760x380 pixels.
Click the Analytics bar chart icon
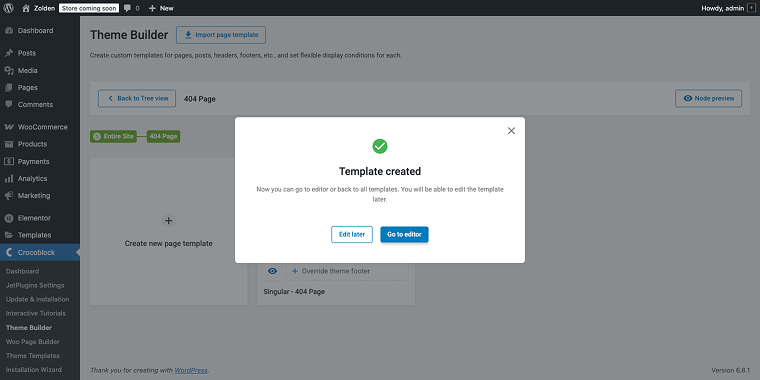coord(9,178)
